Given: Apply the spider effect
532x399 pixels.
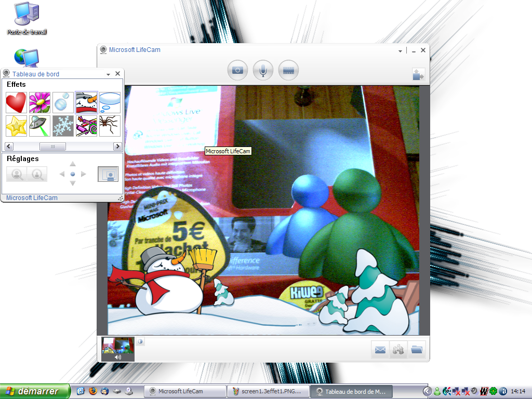Looking at the screenshot, I should pos(110,126).
